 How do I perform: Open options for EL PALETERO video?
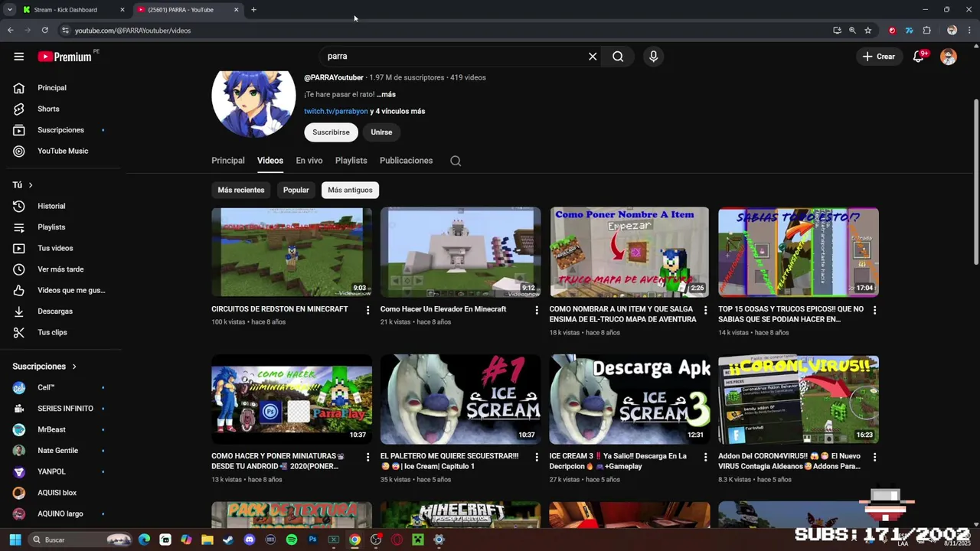pyautogui.click(x=537, y=457)
